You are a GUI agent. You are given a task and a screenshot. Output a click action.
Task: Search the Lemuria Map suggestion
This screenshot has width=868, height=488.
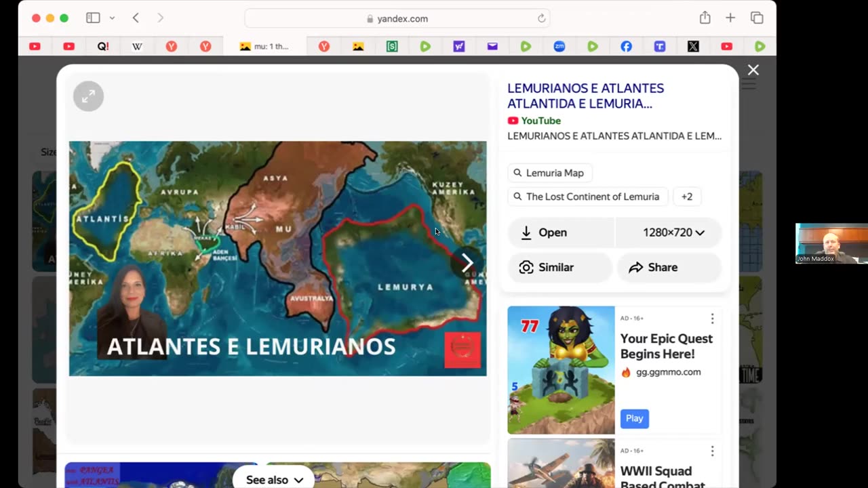coord(550,173)
